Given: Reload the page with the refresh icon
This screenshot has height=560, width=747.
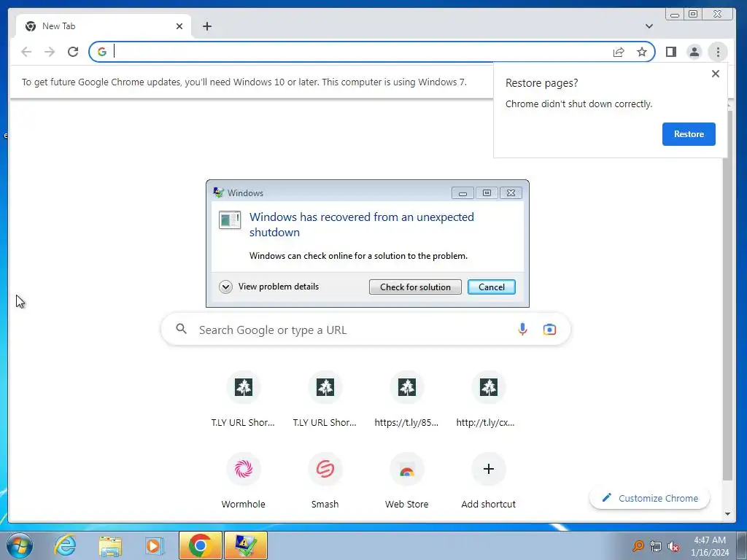Looking at the screenshot, I should click(73, 52).
